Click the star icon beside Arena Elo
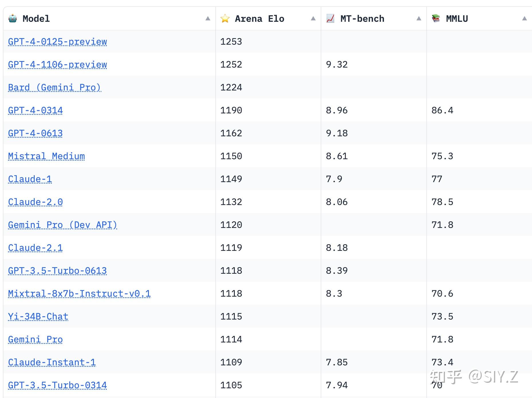Image resolution: width=532 pixels, height=398 pixels. [x=225, y=19]
